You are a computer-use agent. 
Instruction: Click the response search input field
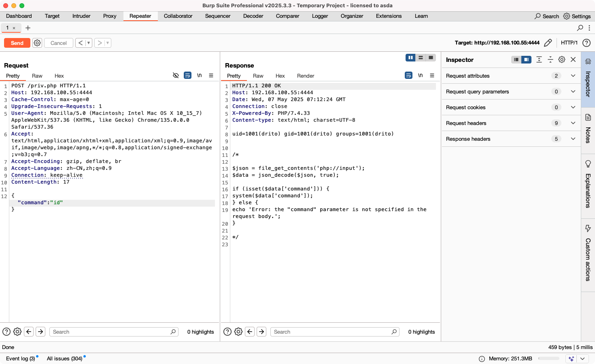(x=335, y=332)
